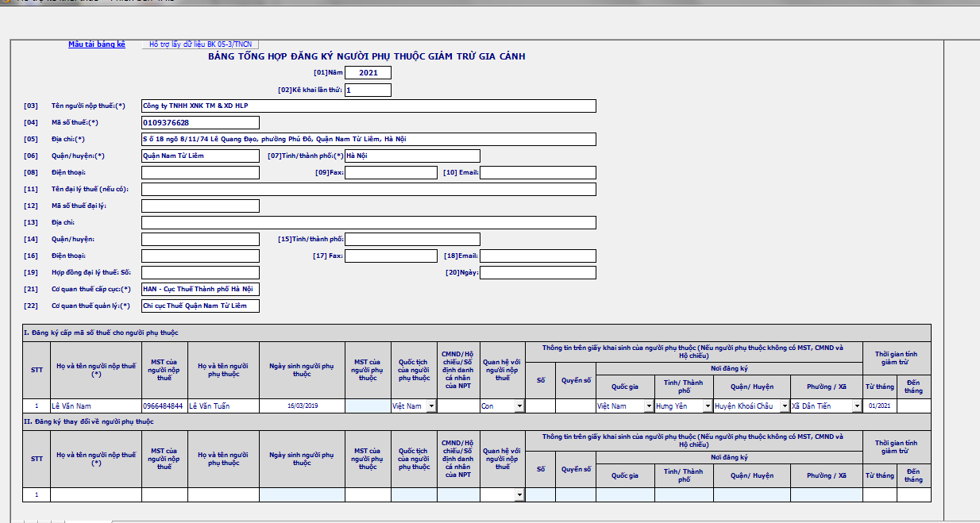Image resolution: width=980 pixels, height=523 pixels.
Task: Click section II Họ và tên người phụ thuộc cell
Action: point(223,494)
